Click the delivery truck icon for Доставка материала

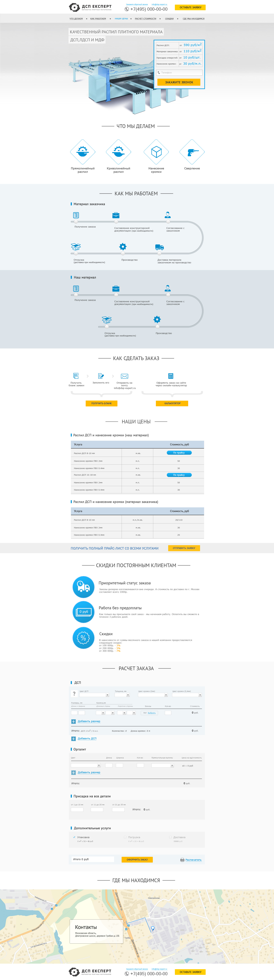(x=160, y=247)
